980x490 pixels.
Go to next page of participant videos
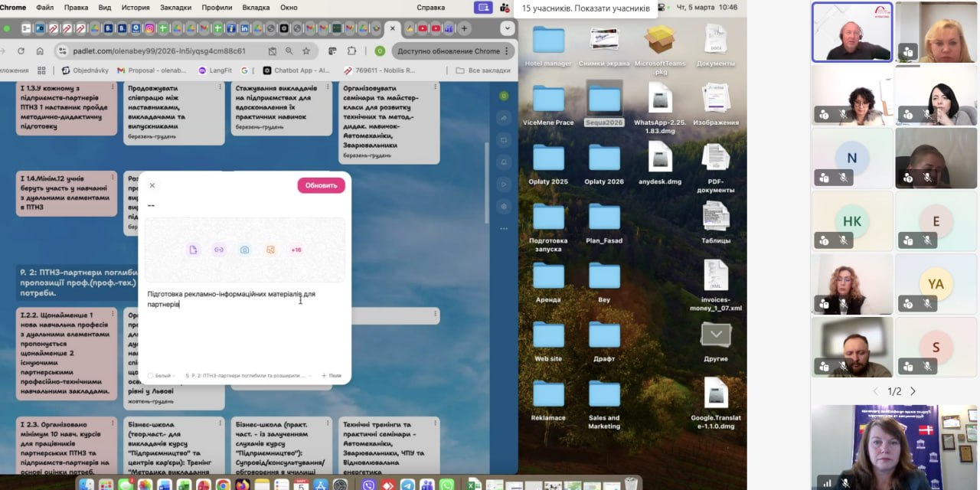pos(913,391)
